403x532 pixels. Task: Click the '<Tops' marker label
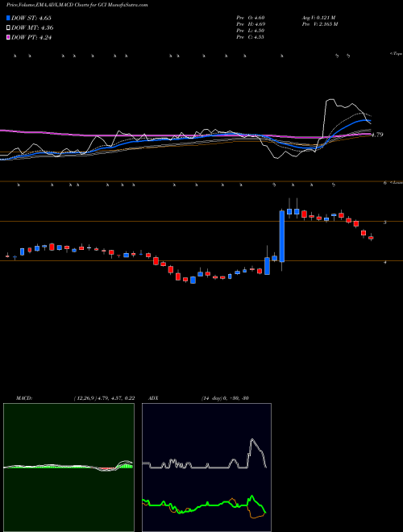(x=396, y=54)
